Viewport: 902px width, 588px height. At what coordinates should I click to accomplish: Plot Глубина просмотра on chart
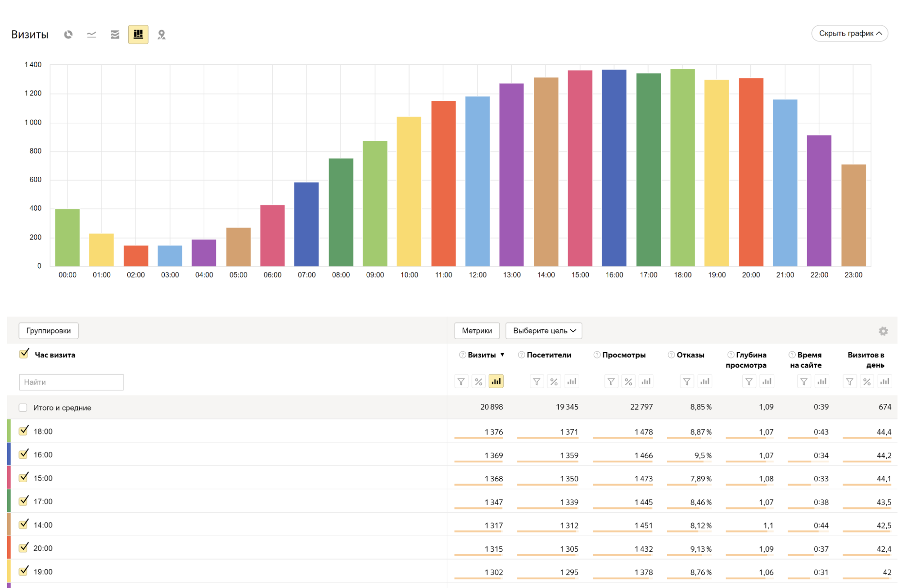point(767,382)
